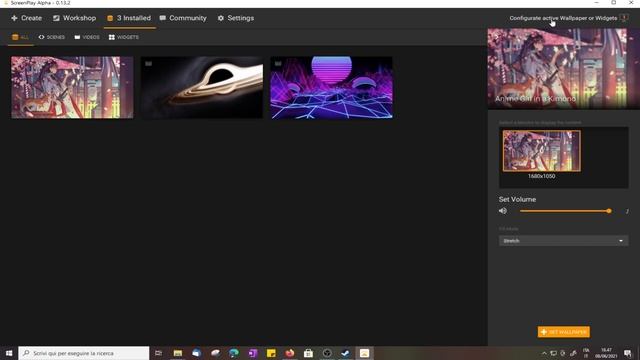Filter installed content by SCENES
The height and width of the screenshot is (360, 640).
pos(51,37)
